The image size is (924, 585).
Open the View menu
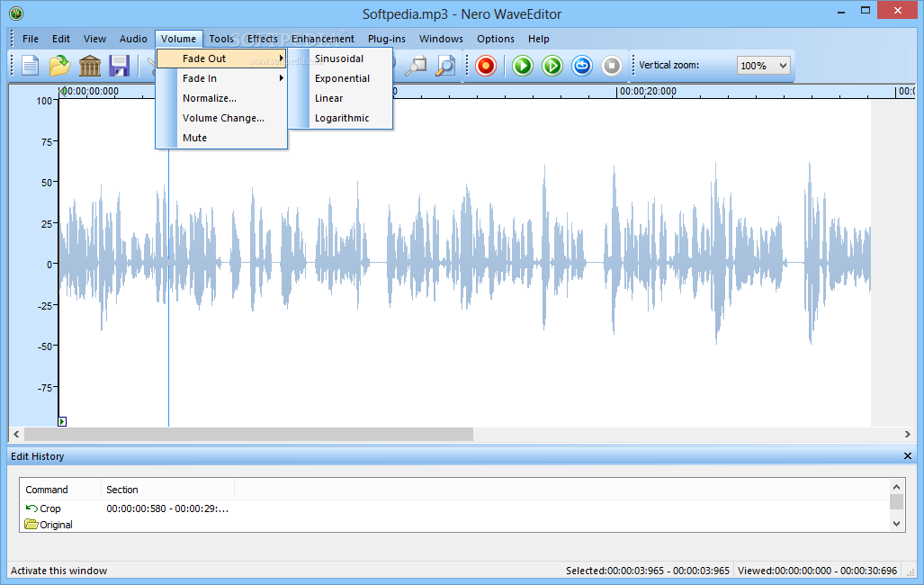coord(94,39)
